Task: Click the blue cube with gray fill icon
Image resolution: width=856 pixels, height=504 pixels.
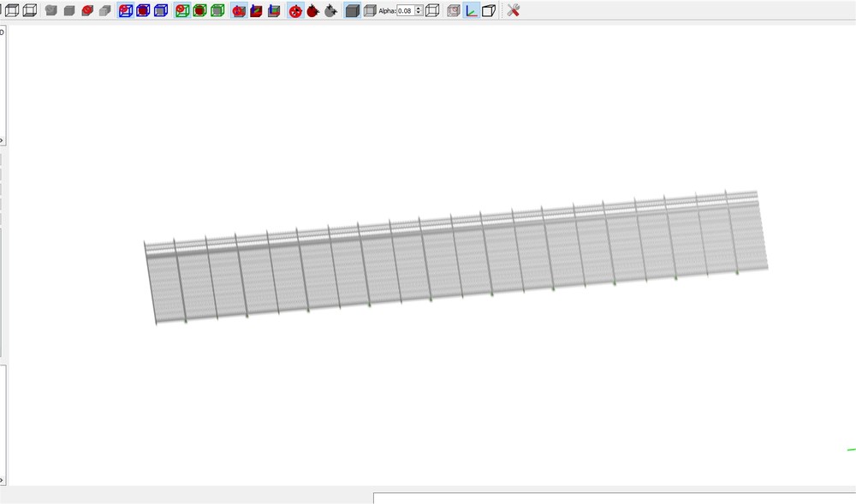Action: (x=161, y=10)
